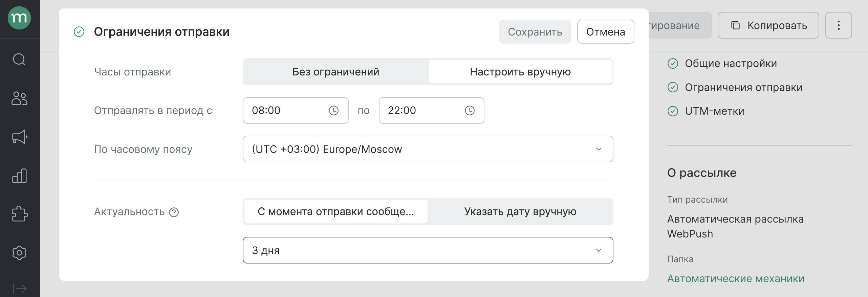Go to the Общие настройки section

click(x=731, y=64)
